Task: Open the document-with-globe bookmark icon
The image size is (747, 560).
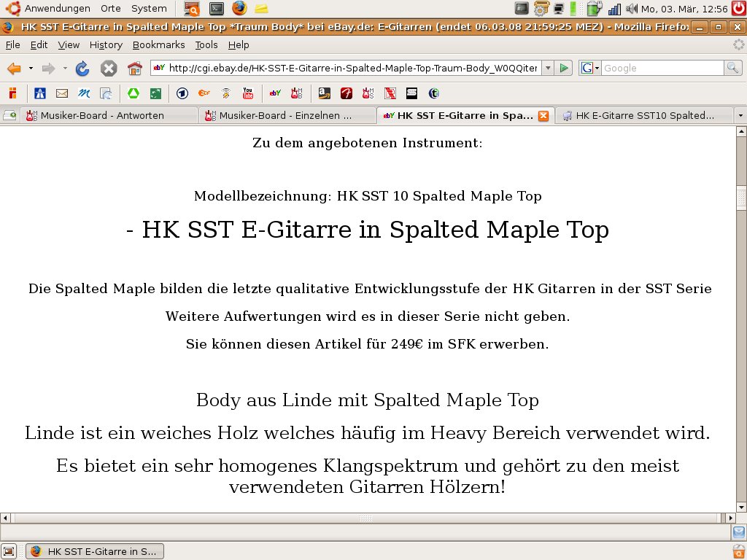Action: point(106,93)
